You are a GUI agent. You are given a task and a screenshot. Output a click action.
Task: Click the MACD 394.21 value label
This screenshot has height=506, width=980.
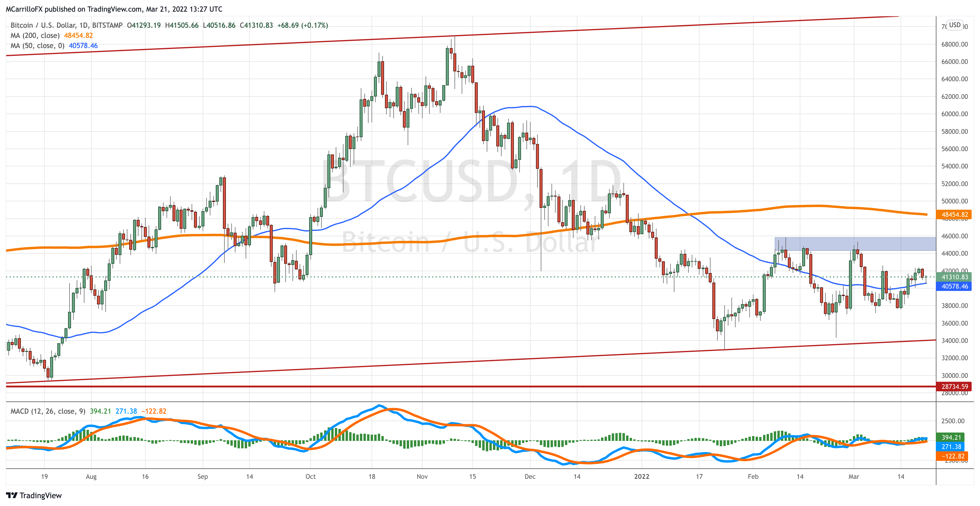pyautogui.click(x=951, y=438)
